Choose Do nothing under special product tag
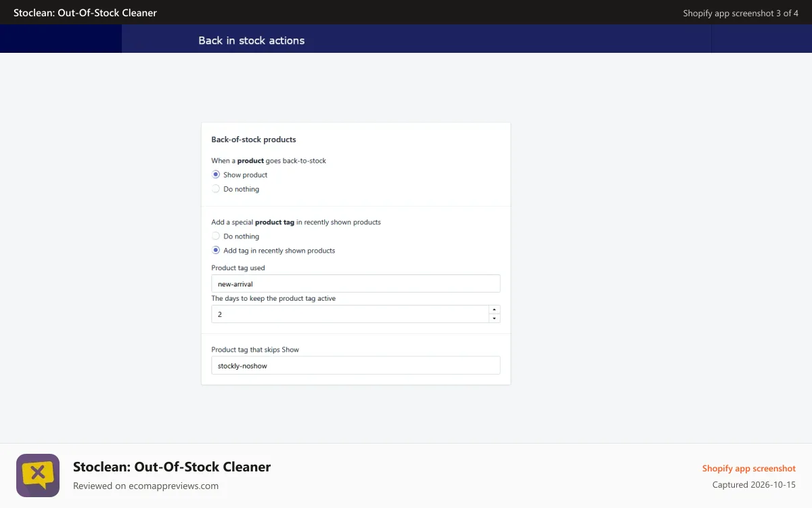This screenshot has height=508, width=812. pyautogui.click(x=216, y=236)
